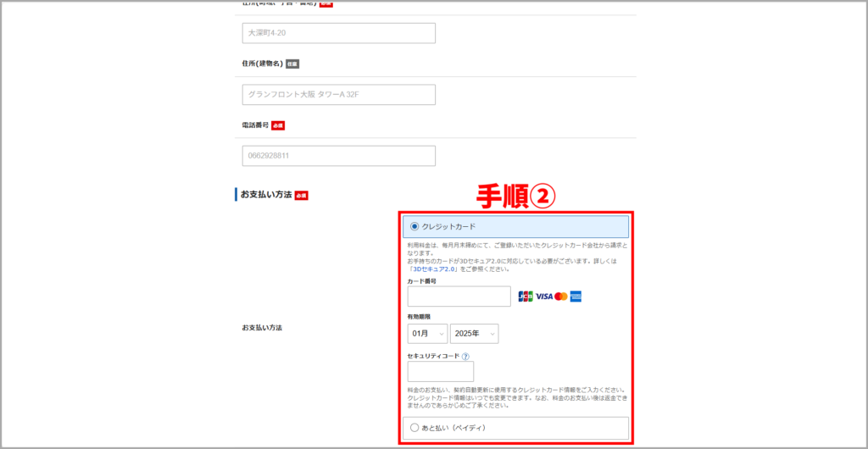The width and height of the screenshot is (868, 449).
Task: Choose the あと払い（ペイディ） radio option
Action: 415,428
